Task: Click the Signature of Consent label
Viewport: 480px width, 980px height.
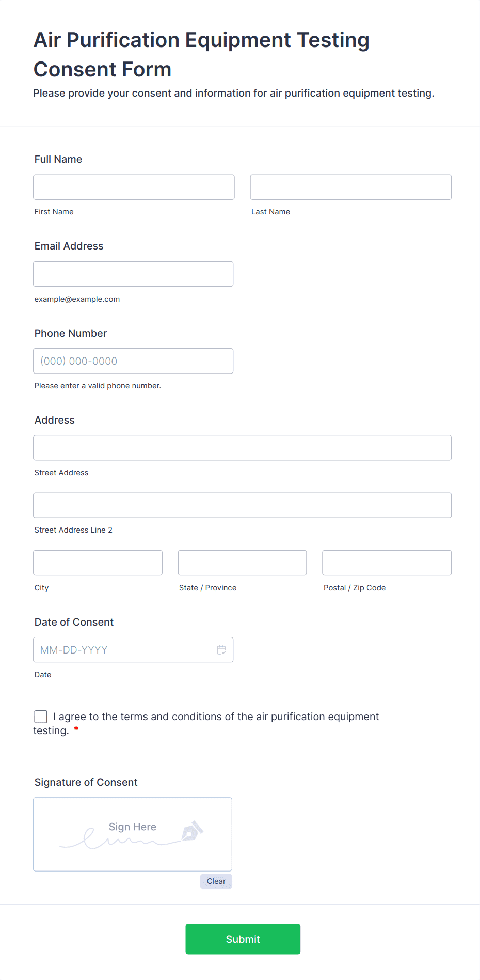Action: (86, 782)
